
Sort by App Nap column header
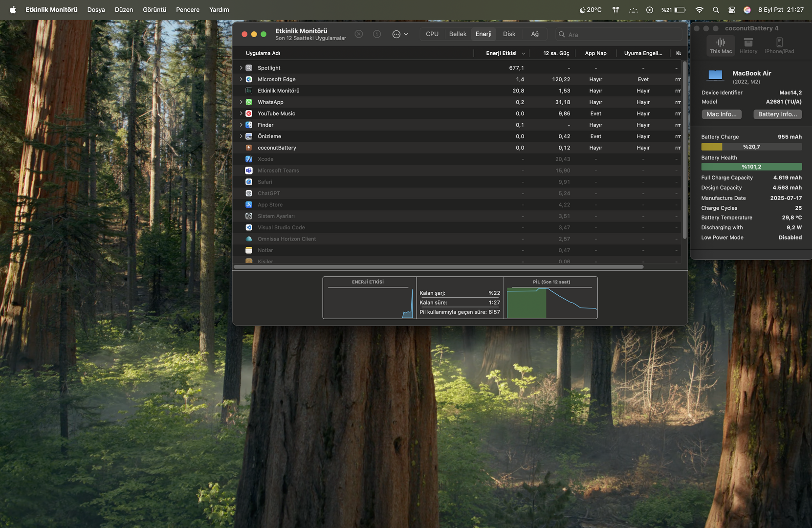[595, 53]
